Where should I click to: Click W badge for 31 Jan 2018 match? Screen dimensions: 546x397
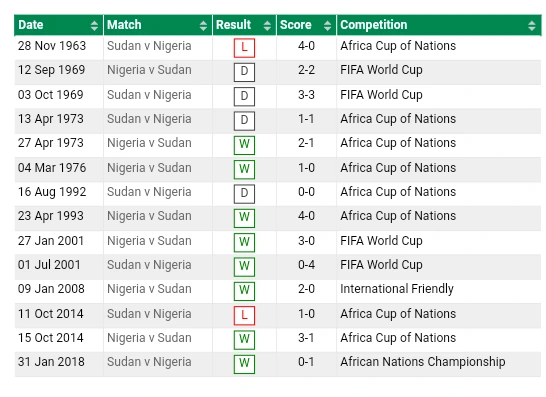244,364
